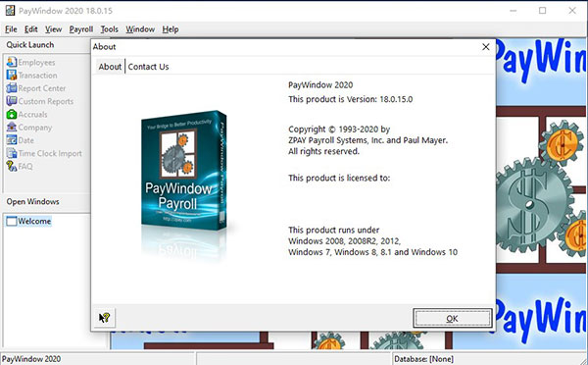Click the Date calendar icon
This screenshot has height=365, width=588.
coord(11,140)
